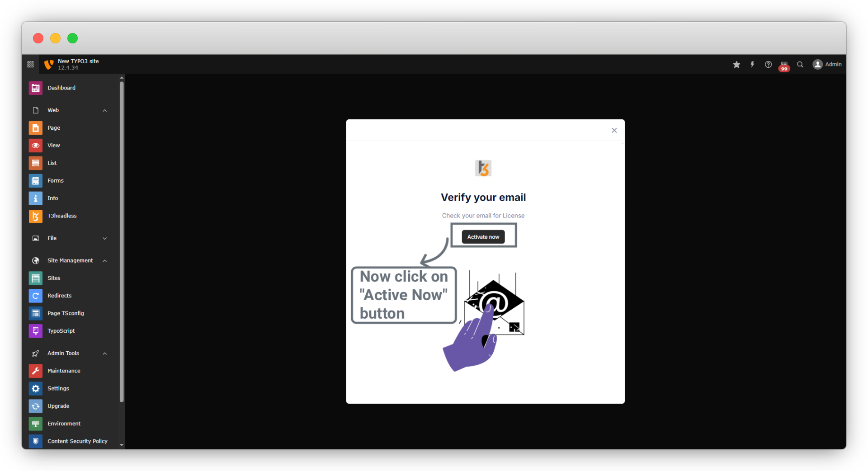Select the Page module
The height and width of the screenshot is (471, 868).
[53, 128]
